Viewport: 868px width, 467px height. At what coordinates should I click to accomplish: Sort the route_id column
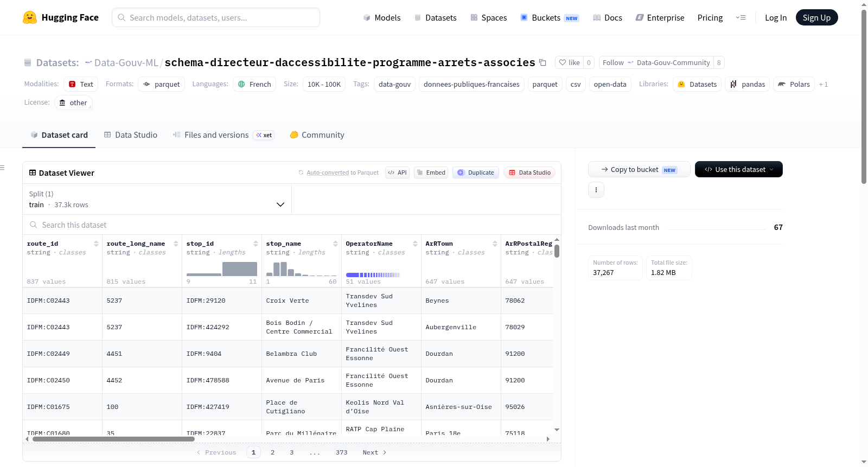96,244
